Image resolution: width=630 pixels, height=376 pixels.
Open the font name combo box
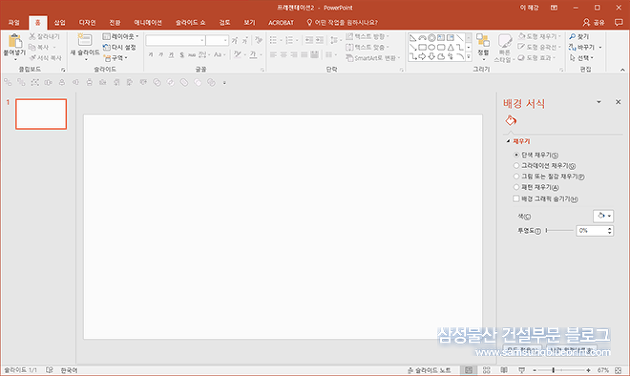175,40
